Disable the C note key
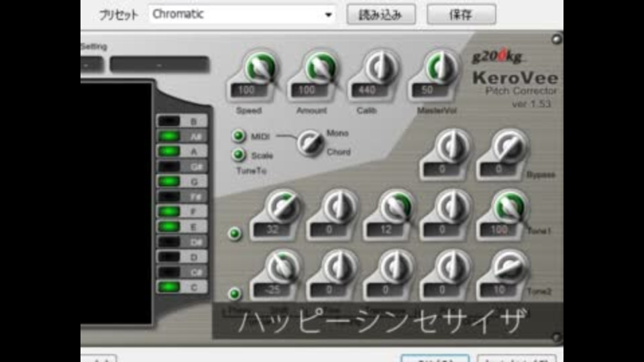This screenshot has width=644, height=362. (x=182, y=288)
